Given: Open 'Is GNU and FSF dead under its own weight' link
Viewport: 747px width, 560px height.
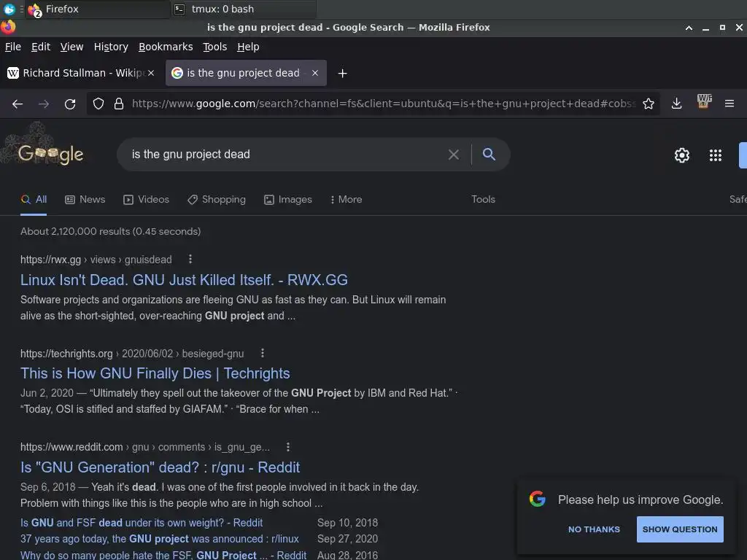Looking at the screenshot, I should [142, 523].
